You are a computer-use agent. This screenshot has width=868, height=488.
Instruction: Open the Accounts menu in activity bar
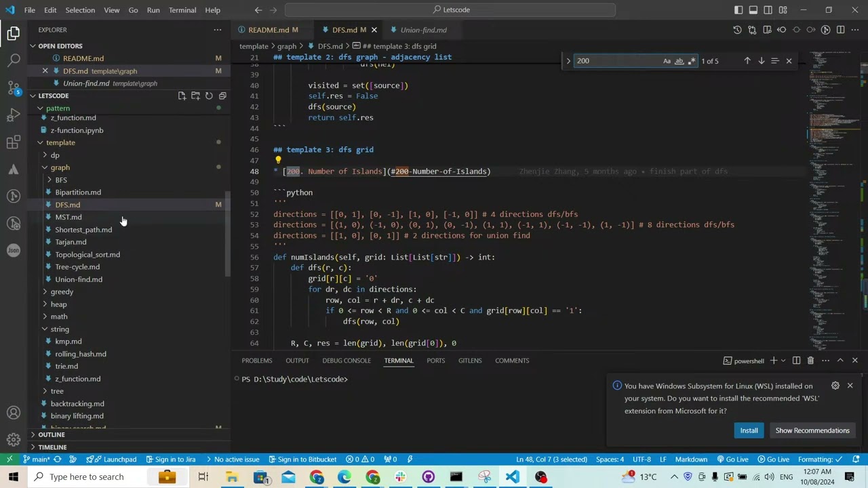pos(14,413)
